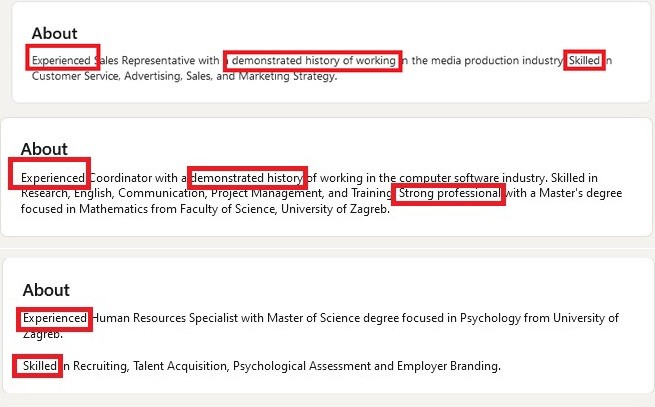Click highlighted 'demonstrated history' in Coordinator card
655x407 pixels.
tap(247, 178)
